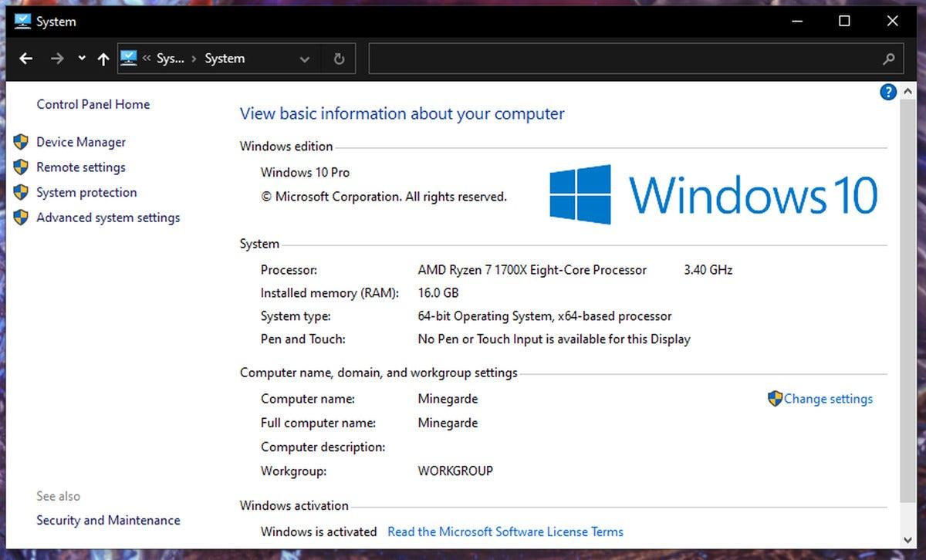Open Security and Maintenance
The height and width of the screenshot is (560, 926).
108,520
